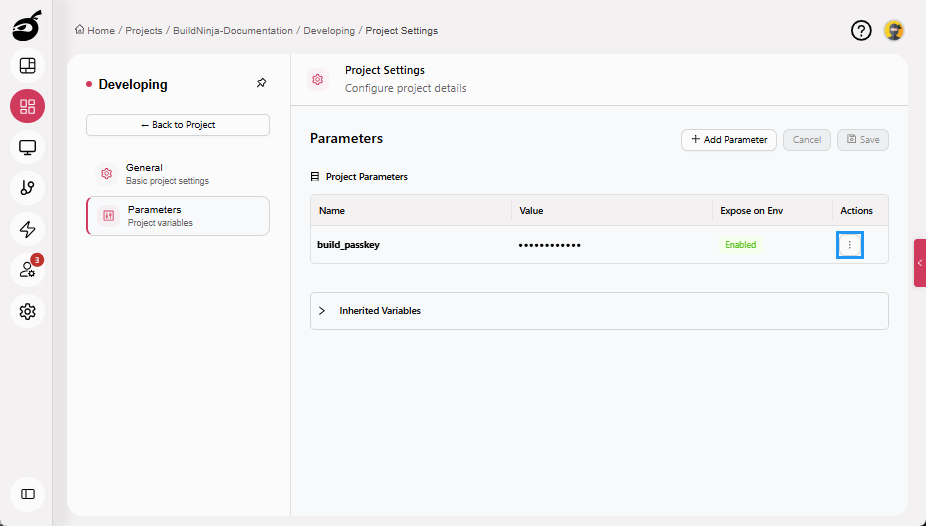Open the dashboard layout sidebar icon
The image size is (926, 526).
[x=27, y=66]
